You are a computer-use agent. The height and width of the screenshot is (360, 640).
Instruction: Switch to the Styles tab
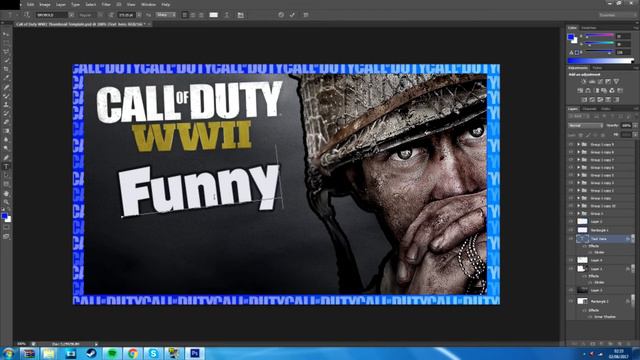[597, 68]
